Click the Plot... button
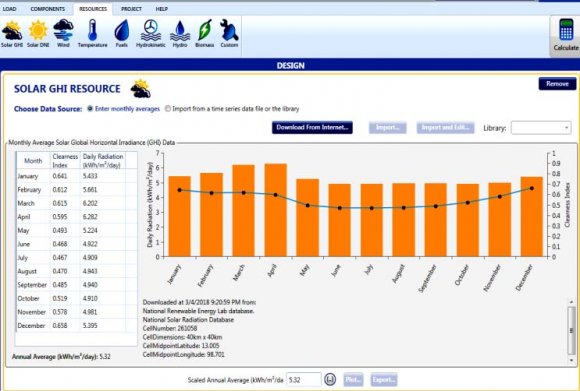 pos(353,380)
